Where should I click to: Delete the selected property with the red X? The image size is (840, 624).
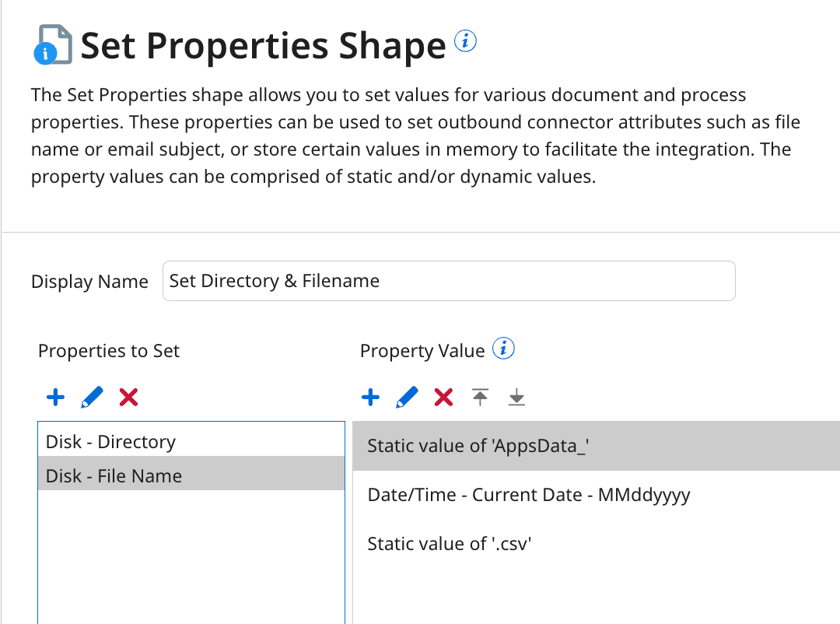click(x=128, y=398)
